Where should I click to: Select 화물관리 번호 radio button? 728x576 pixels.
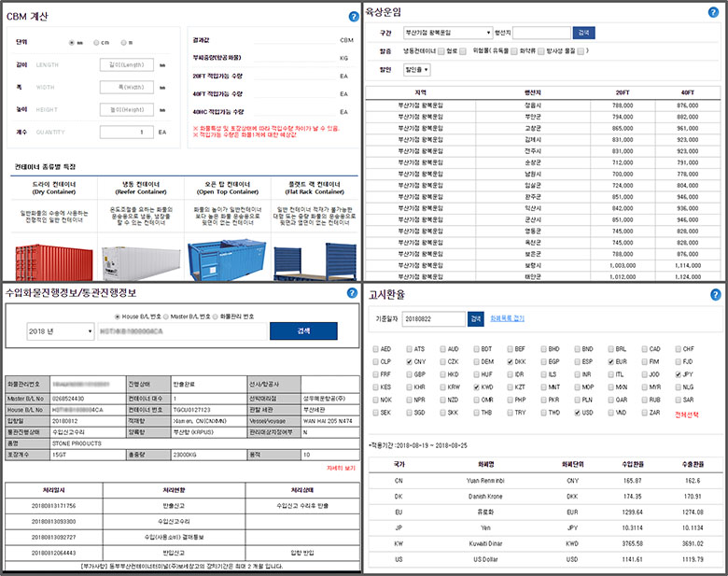click(x=215, y=316)
